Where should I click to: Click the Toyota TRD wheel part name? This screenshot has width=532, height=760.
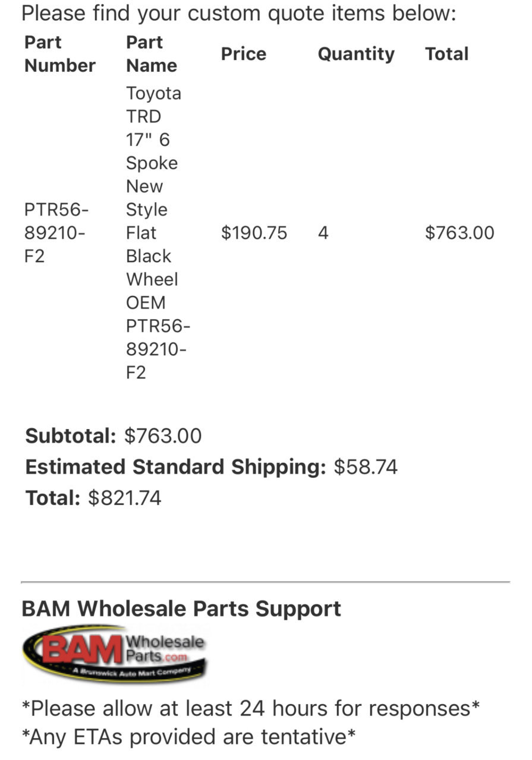tap(158, 233)
